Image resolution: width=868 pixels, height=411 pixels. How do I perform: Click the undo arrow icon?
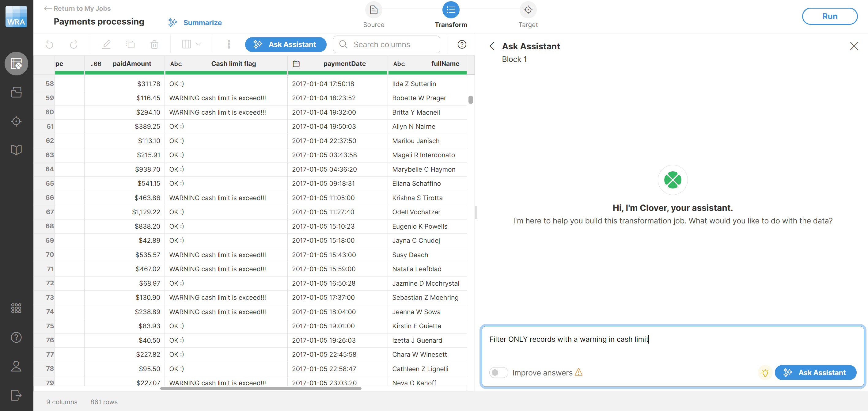pyautogui.click(x=50, y=44)
